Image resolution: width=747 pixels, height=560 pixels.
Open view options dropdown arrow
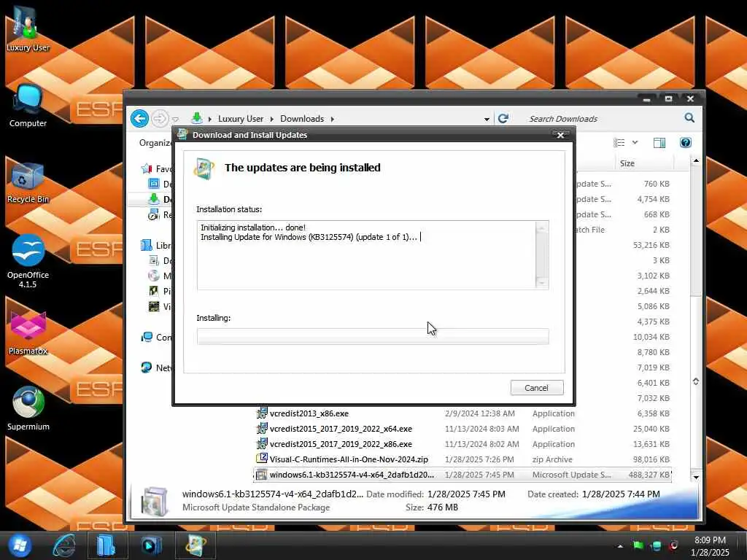click(x=635, y=142)
